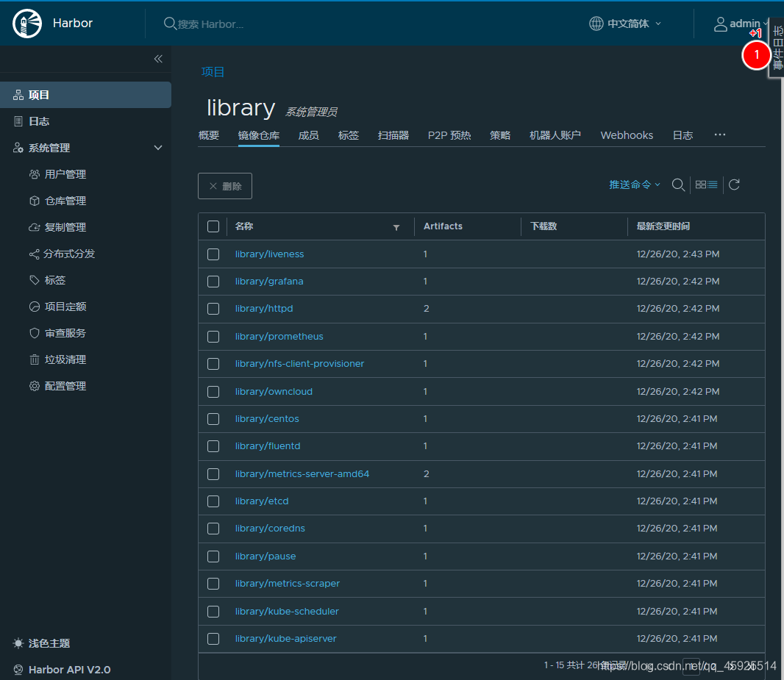Open the 概要 tab
Screen dimensions: 784x680
[208, 135]
